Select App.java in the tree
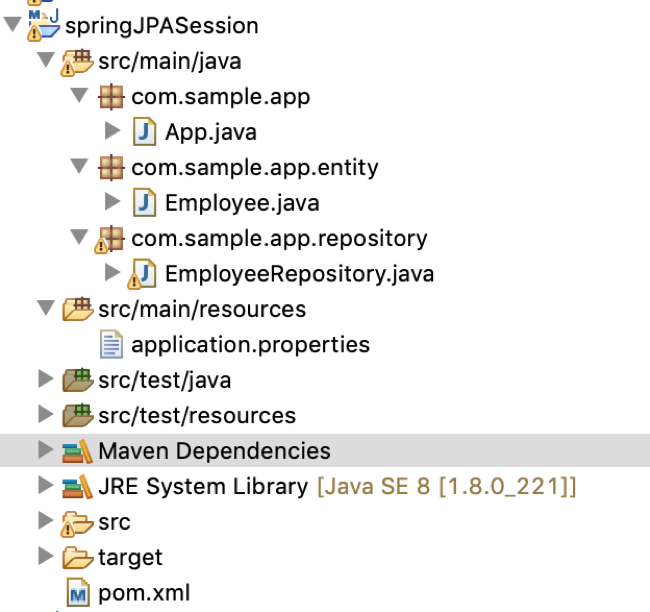The image size is (650, 612). tap(211, 133)
